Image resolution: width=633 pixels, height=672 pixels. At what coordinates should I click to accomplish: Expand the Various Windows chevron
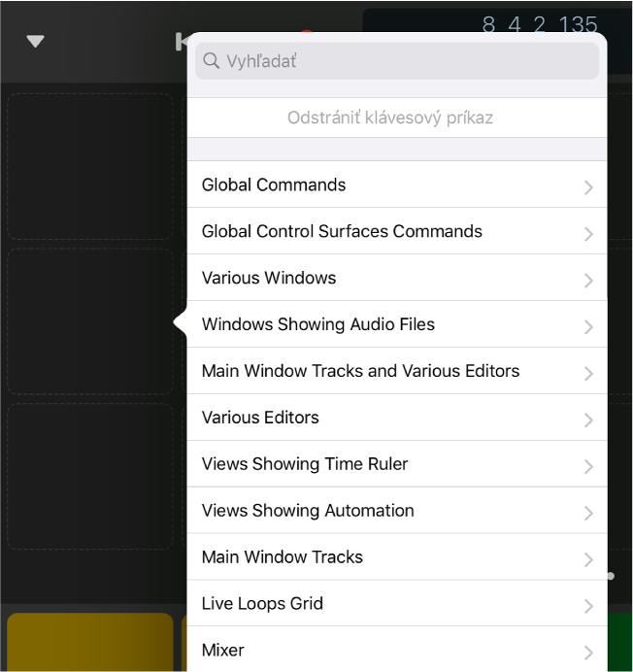pos(588,280)
